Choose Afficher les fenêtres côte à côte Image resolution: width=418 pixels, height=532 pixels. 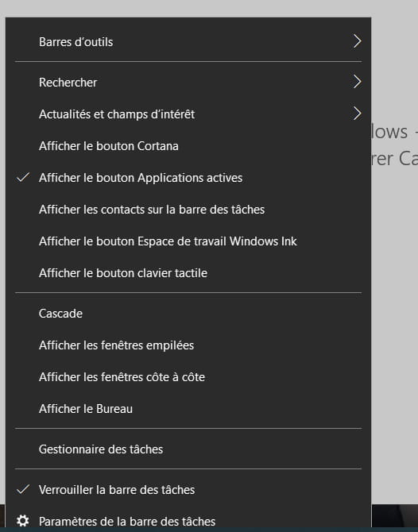pos(188,377)
